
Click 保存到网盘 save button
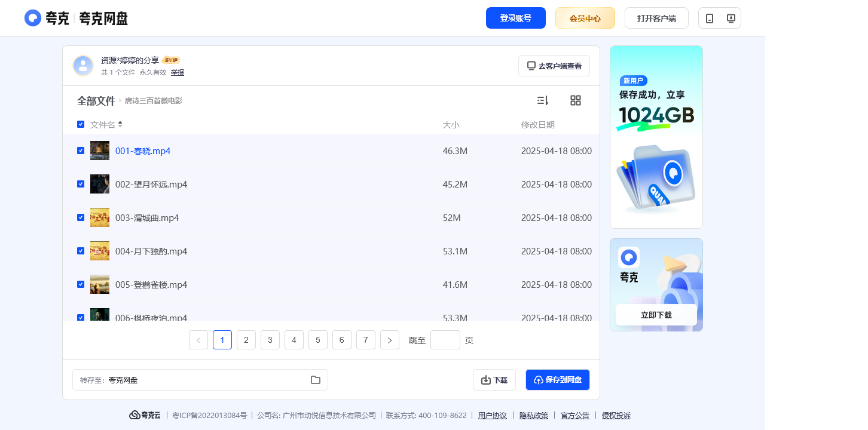coord(558,380)
